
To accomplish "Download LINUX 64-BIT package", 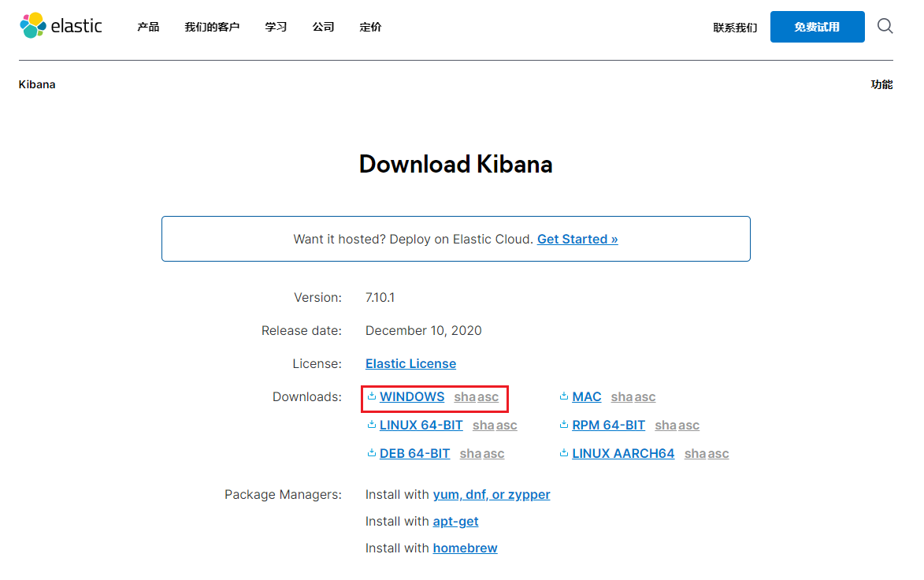I will click(x=421, y=425).
